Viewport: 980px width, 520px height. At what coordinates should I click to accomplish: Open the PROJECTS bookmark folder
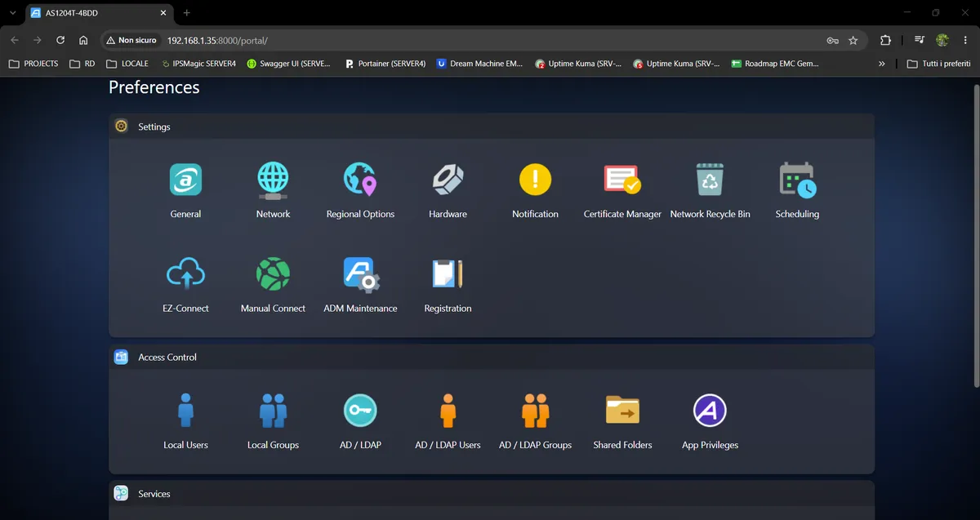coord(33,63)
